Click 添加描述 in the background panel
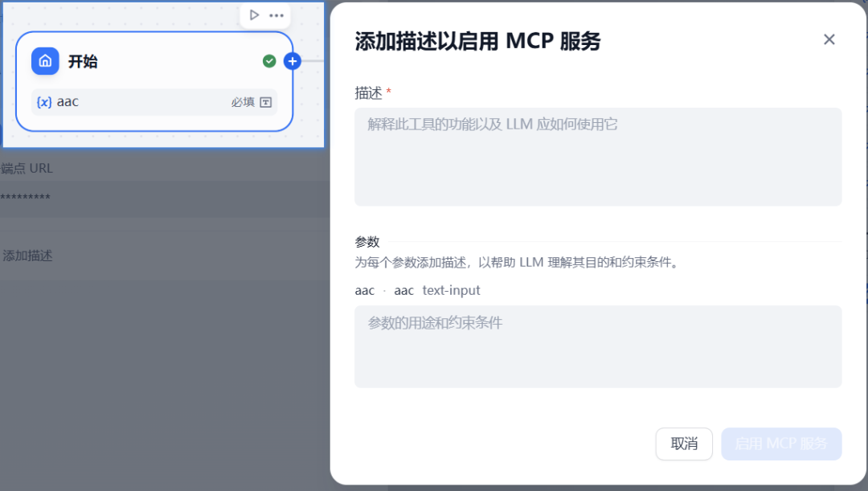Image resolution: width=868 pixels, height=491 pixels. pos(27,256)
